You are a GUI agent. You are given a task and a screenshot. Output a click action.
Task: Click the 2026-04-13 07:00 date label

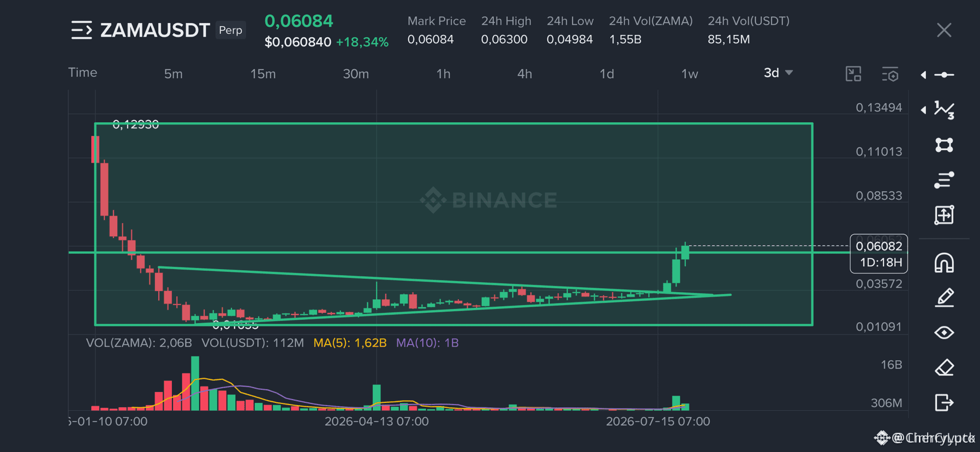tap(377, 421)
